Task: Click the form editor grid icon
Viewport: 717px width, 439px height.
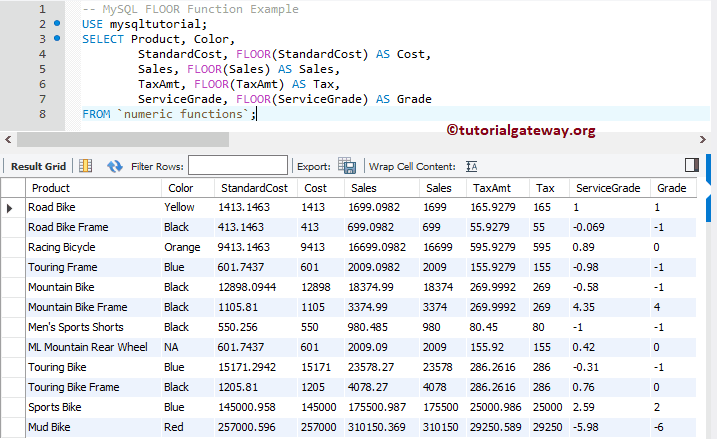Action: point(86,166)
